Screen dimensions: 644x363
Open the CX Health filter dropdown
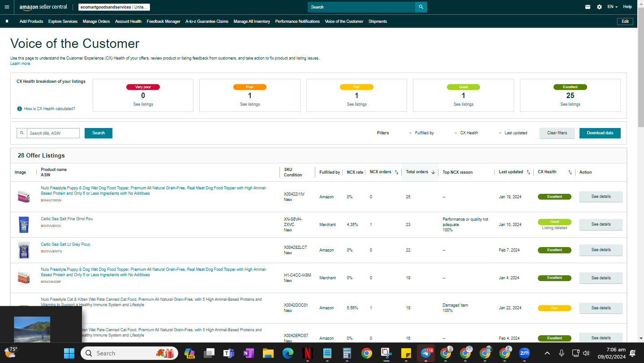466,133
